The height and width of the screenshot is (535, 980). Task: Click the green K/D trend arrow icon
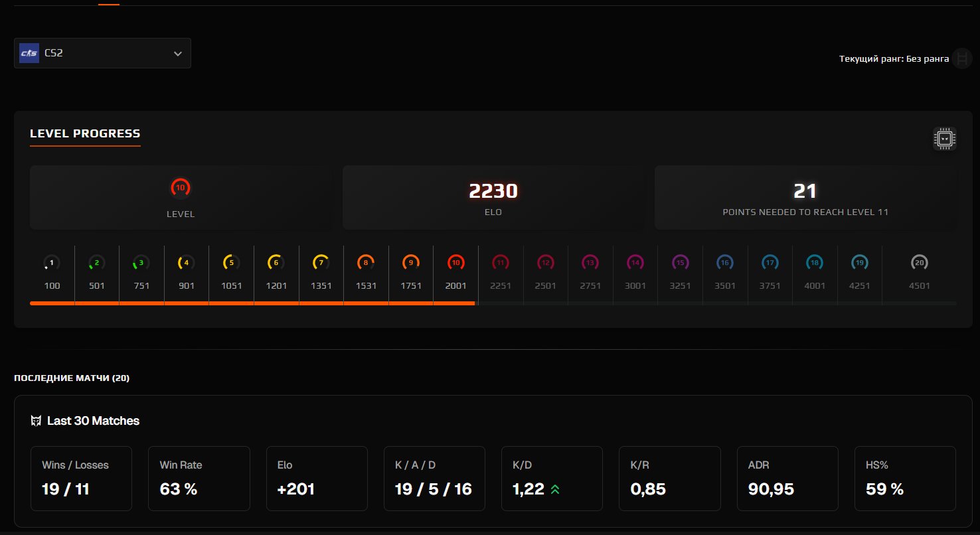pos(555,490)
